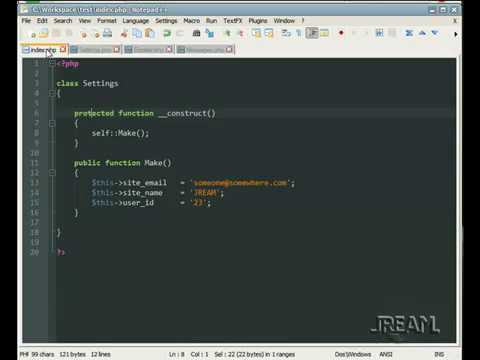480x360 pixels.
Task: Open the Plugins menu
Action: pos(258,21)
